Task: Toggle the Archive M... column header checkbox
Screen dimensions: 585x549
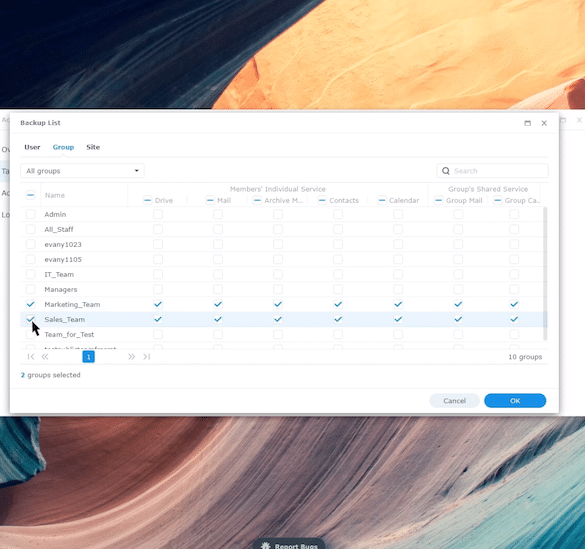Action: [257, 200]
